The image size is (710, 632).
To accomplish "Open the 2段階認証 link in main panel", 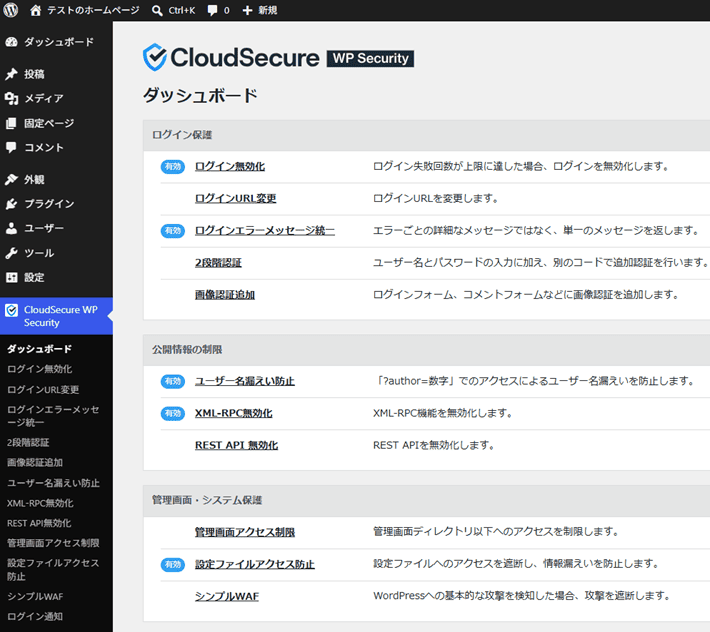I will pyautogui.click(x=218, y=263).
